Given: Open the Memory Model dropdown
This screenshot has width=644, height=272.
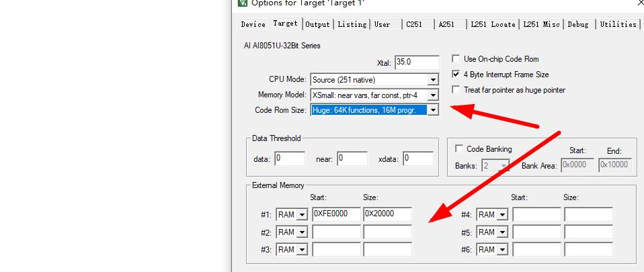Looking at the screenshot, I should point(433,95).
